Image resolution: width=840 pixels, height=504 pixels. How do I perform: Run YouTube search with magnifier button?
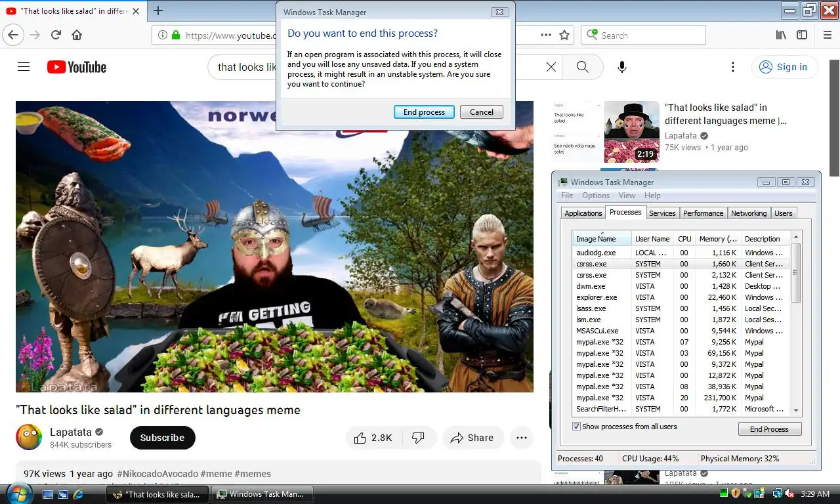(x=583, y=67)
